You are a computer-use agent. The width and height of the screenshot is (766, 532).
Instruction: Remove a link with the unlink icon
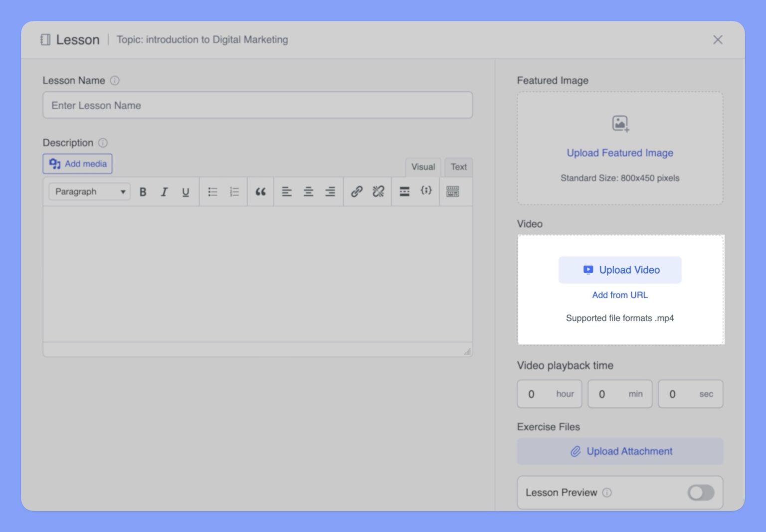(378, 191)
